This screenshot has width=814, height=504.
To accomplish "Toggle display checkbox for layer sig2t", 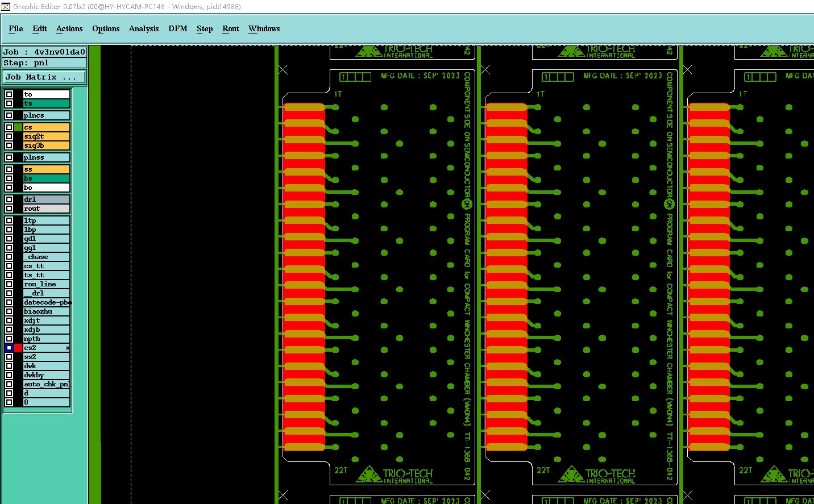I will [9, 136].
